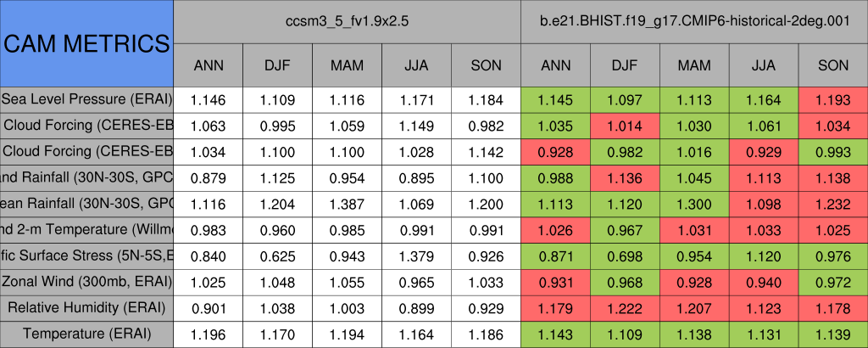Viewport: 868px width, 348px height.
Task: Click the DJF column header under ccsm3_5
Action: (x=277, y=65)
